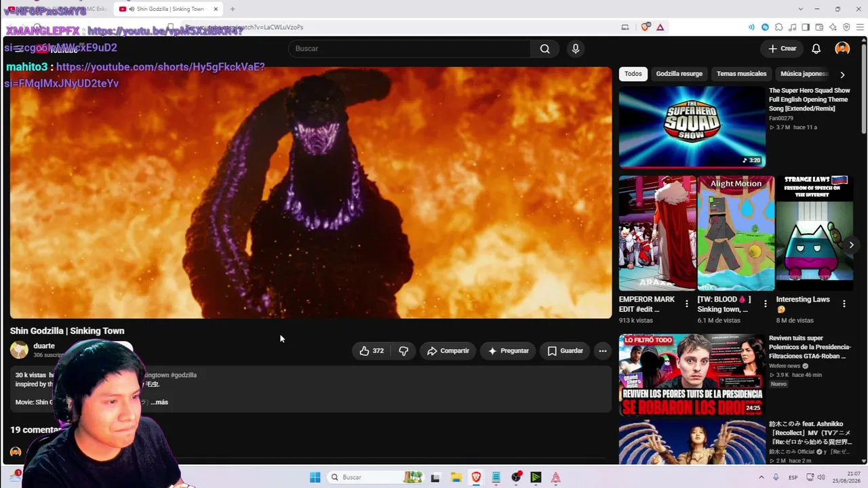Click the Preguntar ask button
The image size is (868, 488).
[x=508, y=351]
